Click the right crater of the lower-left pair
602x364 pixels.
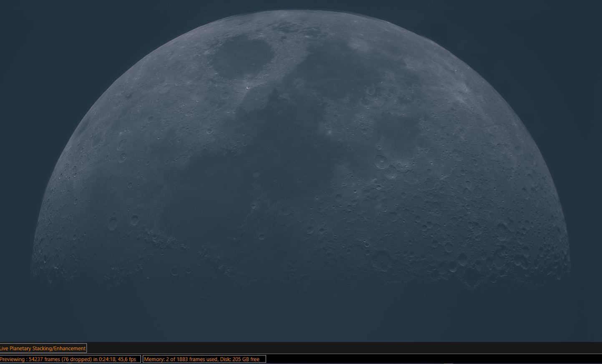click(134, 220)
